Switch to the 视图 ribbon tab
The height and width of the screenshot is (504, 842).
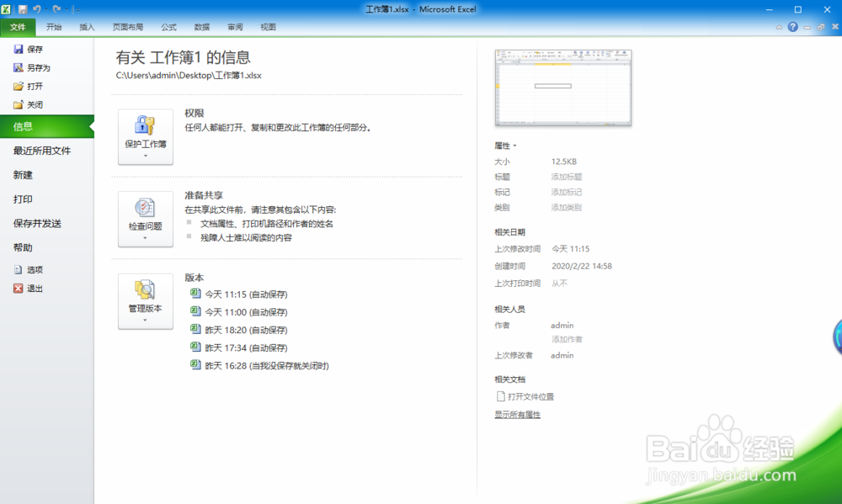(268, 26)
